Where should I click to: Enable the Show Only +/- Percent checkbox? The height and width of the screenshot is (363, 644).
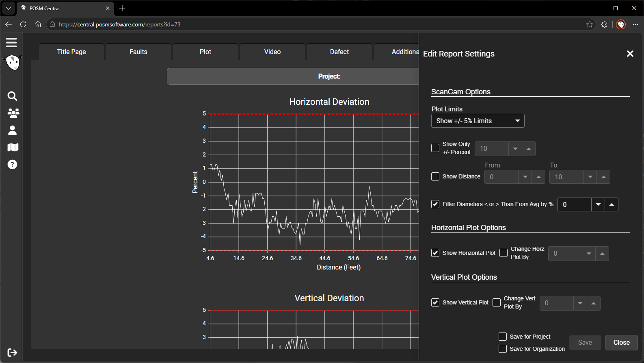click(435, 148)
